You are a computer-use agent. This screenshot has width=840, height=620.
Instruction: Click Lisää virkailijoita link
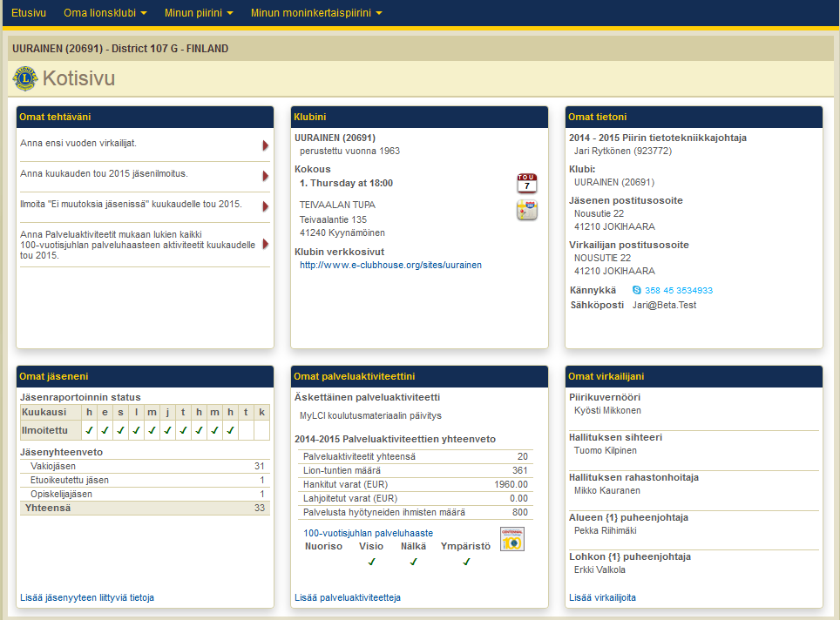[602, 597]
